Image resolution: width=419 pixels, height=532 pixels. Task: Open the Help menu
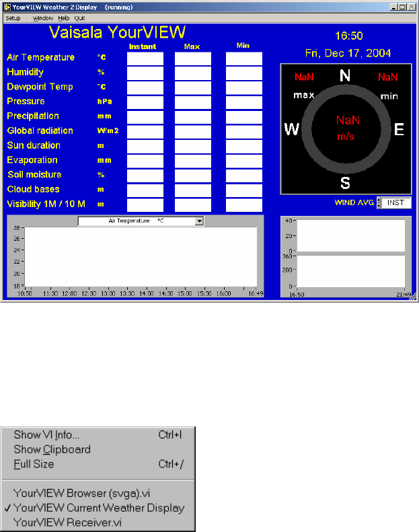pyautogui.click(x=63, y=18)
